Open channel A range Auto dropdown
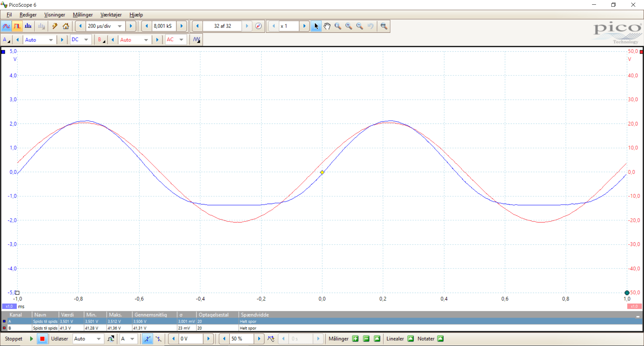Image resolution: width=644 pixels, height=346 pixels. 51,40
